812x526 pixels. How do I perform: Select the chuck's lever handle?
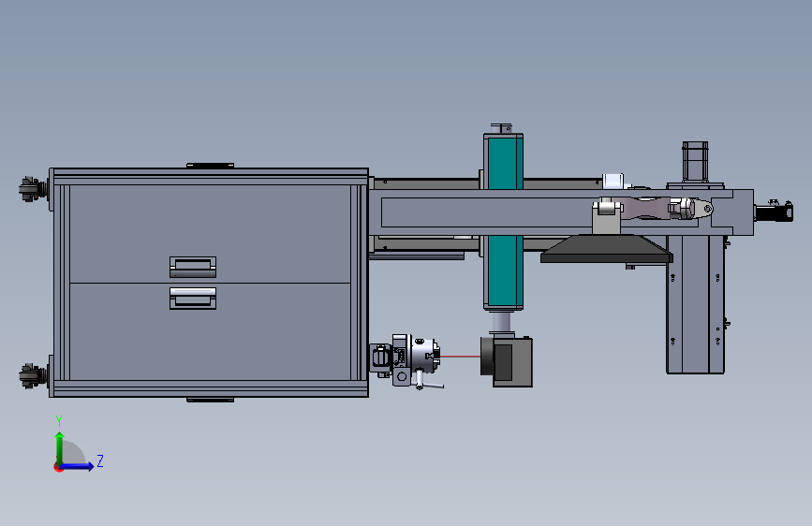[430, 384]
